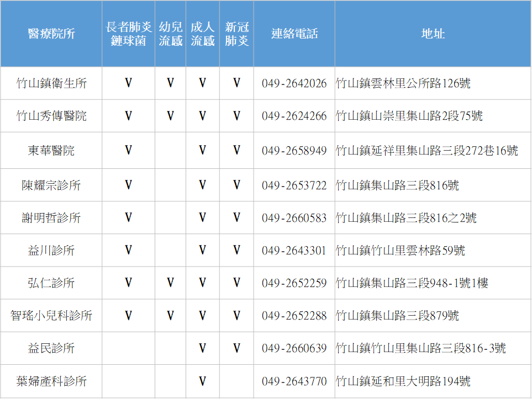Select the 竹山鎮衛生所 cell
Screen dimensions: 532x399
(51, 83)
